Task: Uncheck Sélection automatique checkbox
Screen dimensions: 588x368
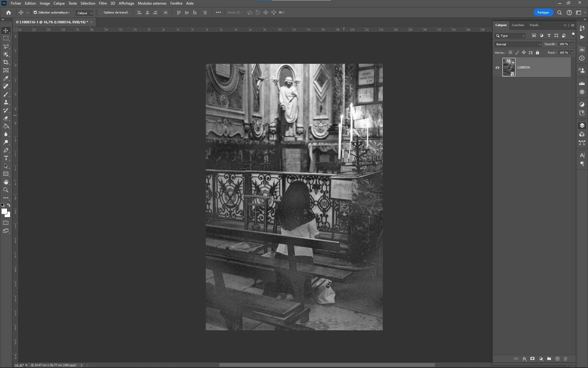Action: 35,13
